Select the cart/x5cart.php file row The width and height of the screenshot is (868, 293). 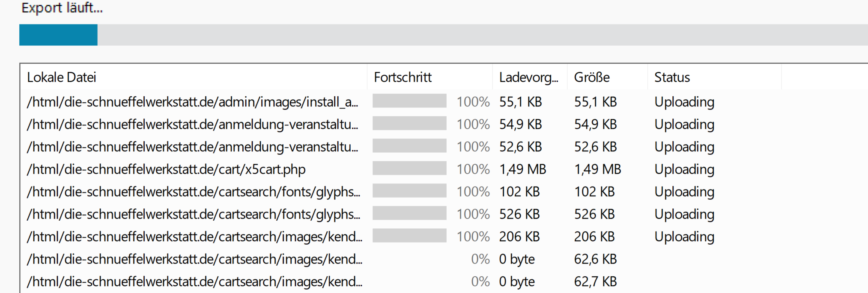(x=166, y=169)
